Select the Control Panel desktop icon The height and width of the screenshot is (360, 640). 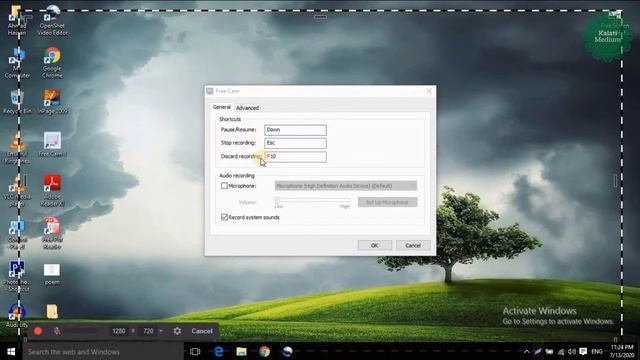(x=17, y=235)
